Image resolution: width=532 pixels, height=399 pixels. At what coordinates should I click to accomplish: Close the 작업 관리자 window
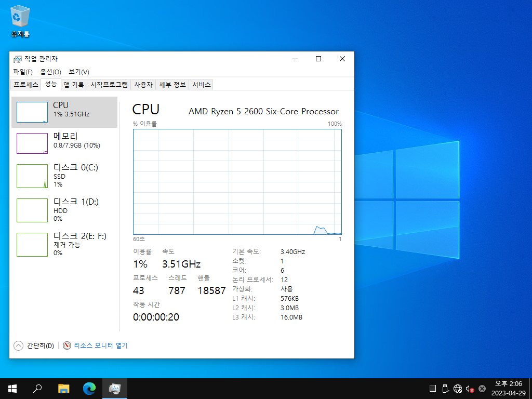pos(342,59)
